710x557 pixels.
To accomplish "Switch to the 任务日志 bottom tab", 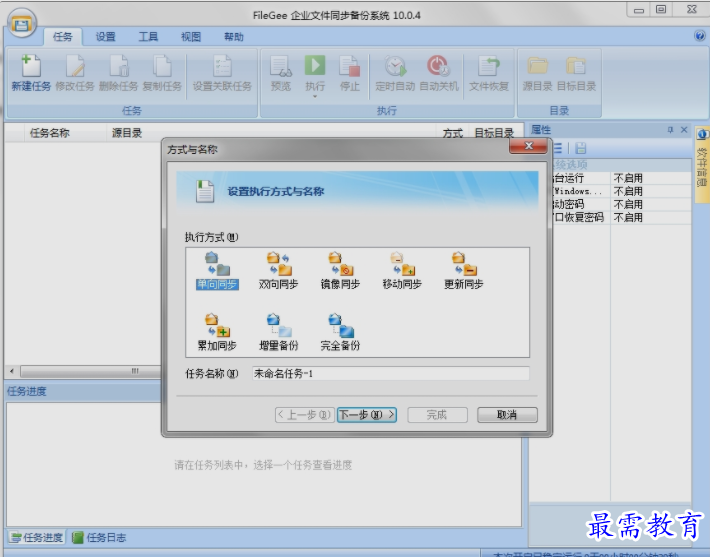I will pyautogui.click(x=100, y=538).
